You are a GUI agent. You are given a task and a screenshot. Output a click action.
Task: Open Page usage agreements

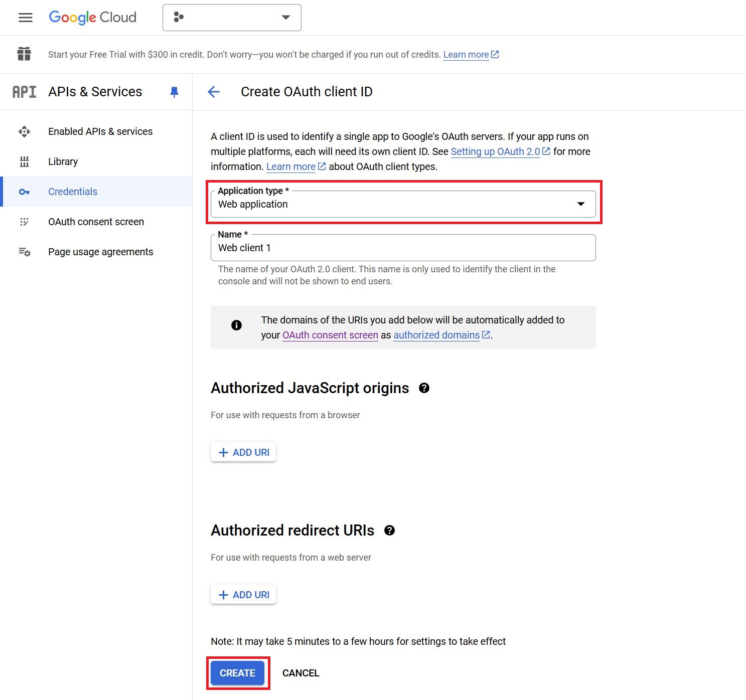click(x=100, y=252)
